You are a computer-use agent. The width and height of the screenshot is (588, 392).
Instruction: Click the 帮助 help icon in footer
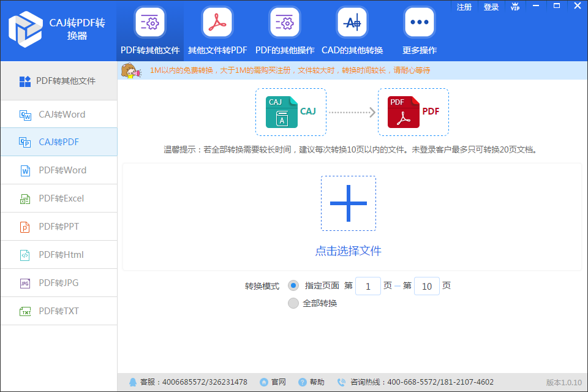click(x=303, y=382)
